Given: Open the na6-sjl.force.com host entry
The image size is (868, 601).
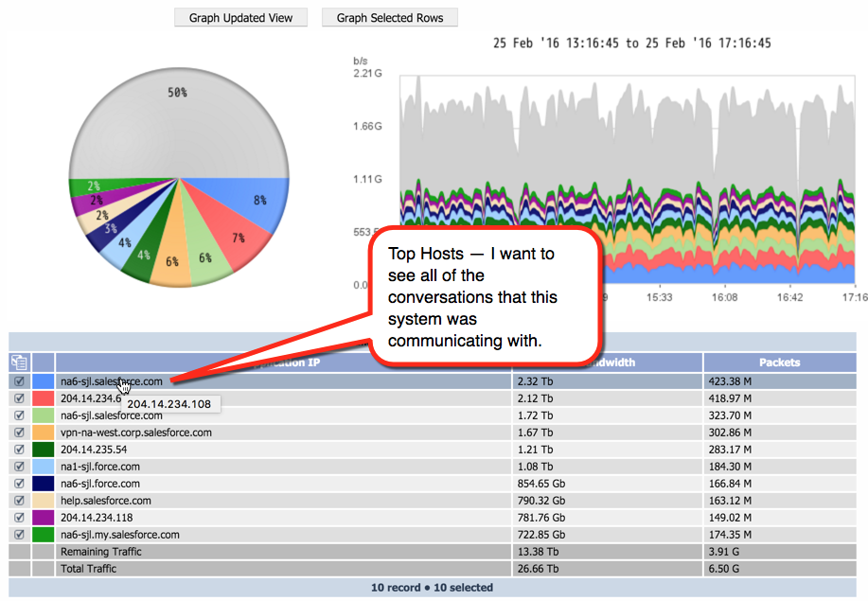Looking at the screenshot, I should 100,484.
